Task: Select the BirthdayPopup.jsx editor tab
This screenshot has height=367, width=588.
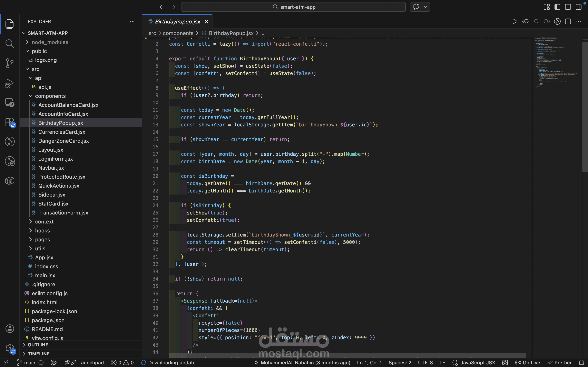Action: click(177, 22)
